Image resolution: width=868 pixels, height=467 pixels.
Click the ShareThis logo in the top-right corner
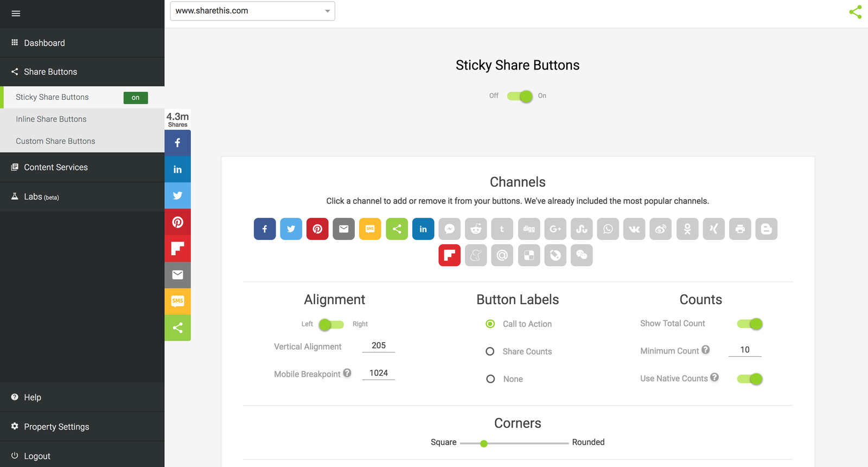pos(856,12)
